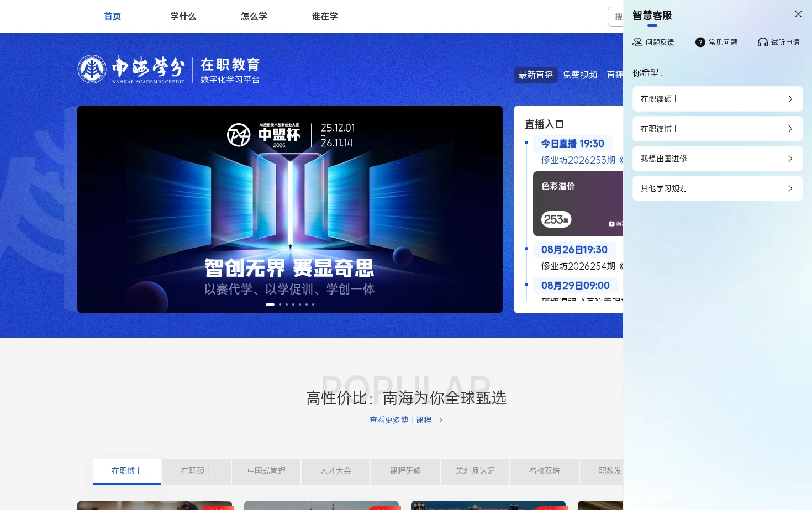Click 今日直播 19:30 schedule entry
The image size is (812, 510).
pos(573,144)
